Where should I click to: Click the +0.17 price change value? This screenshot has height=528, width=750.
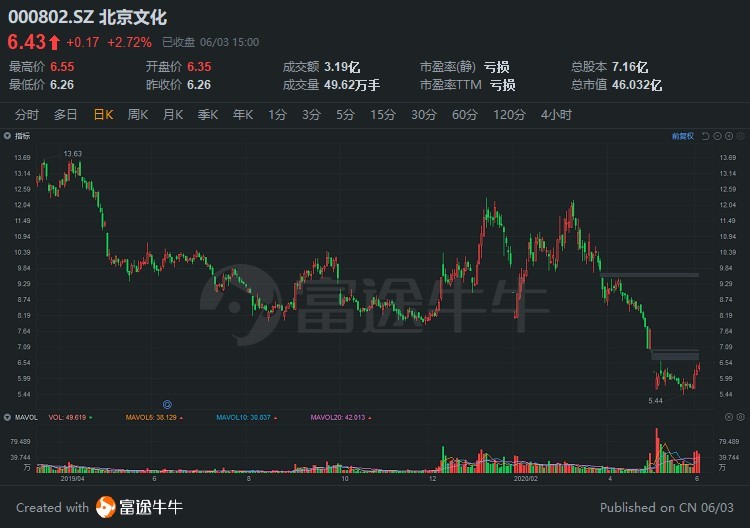(83, 43)
